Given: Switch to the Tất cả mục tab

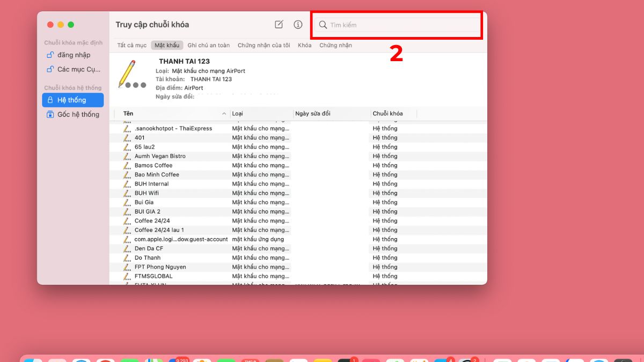Looking at the screenshot, I should 132,46.
